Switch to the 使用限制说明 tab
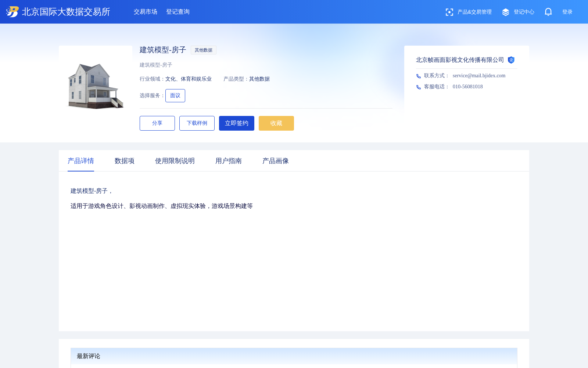This screenshot has width=588, height=368. click(x=175, y=161)
